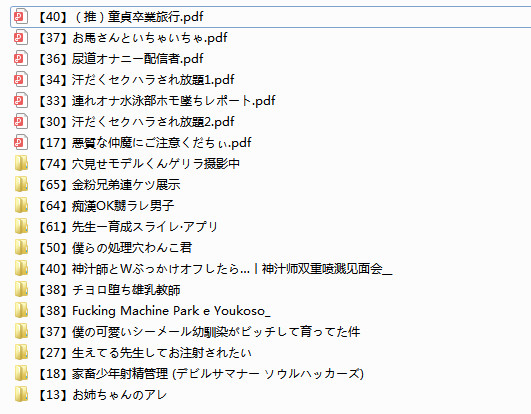Click the folder icon of item 【65】

(21, 184)
